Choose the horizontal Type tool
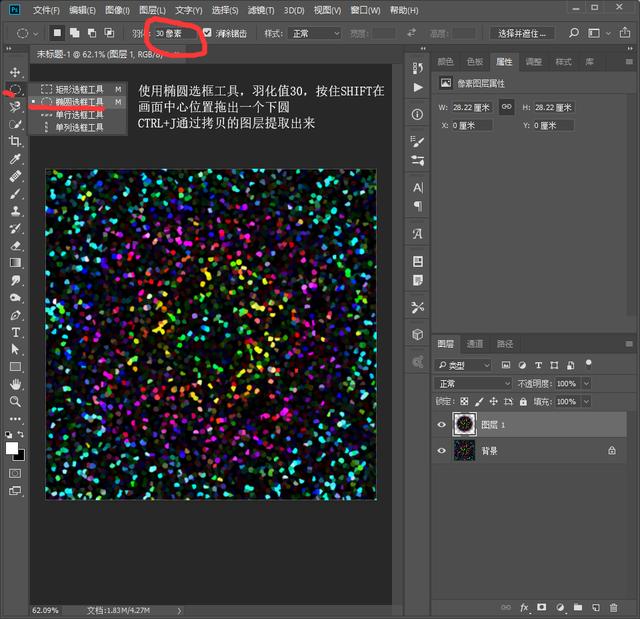This screenshot has width=640, height=619. [x=15, y=332]
